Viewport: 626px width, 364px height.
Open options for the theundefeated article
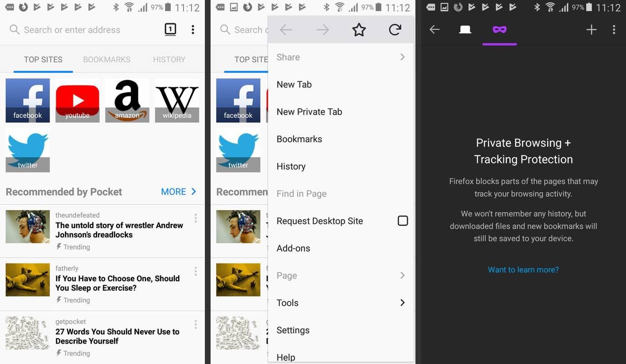coord(196,218)
